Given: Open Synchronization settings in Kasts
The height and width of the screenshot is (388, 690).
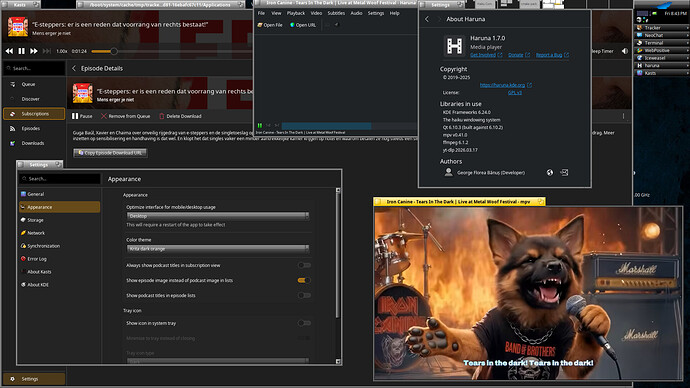Looking at the screenshot, I should tap(59, 246).
